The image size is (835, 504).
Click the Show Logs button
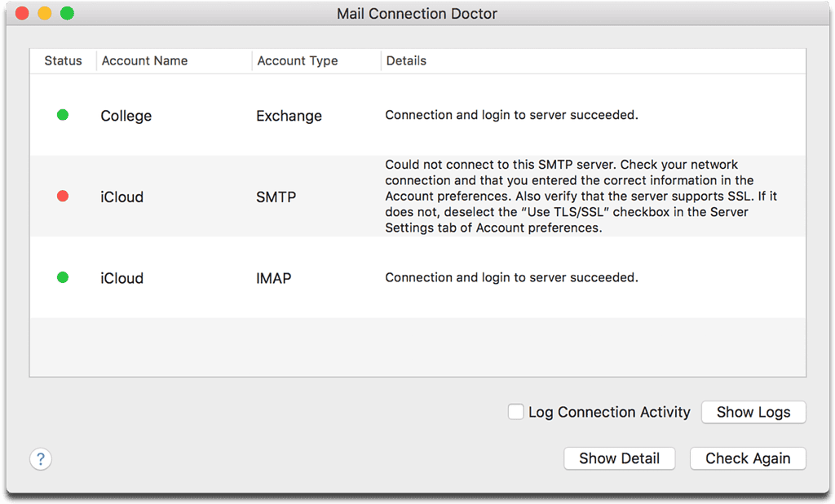coord(753,412)
